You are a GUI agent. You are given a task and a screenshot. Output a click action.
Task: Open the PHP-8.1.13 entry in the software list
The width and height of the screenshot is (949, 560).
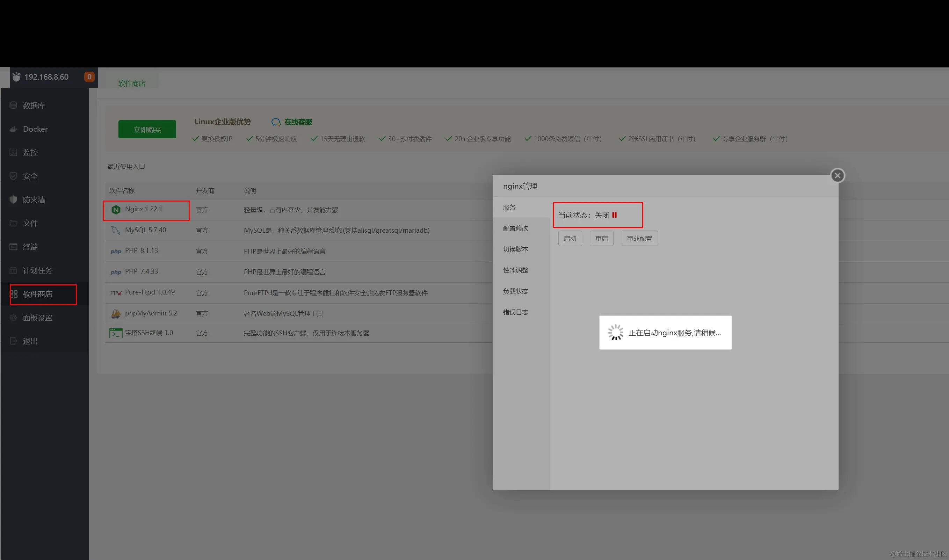pyautogui.click(x=142, y=251)
